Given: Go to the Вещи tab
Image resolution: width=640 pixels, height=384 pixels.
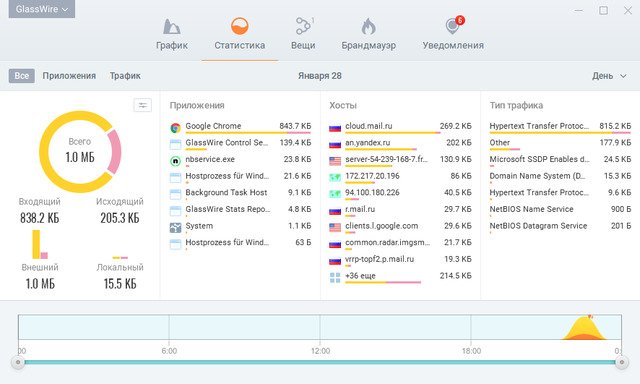Looking at the screenshot, I should pyautogui.click(x=303, y=35).
